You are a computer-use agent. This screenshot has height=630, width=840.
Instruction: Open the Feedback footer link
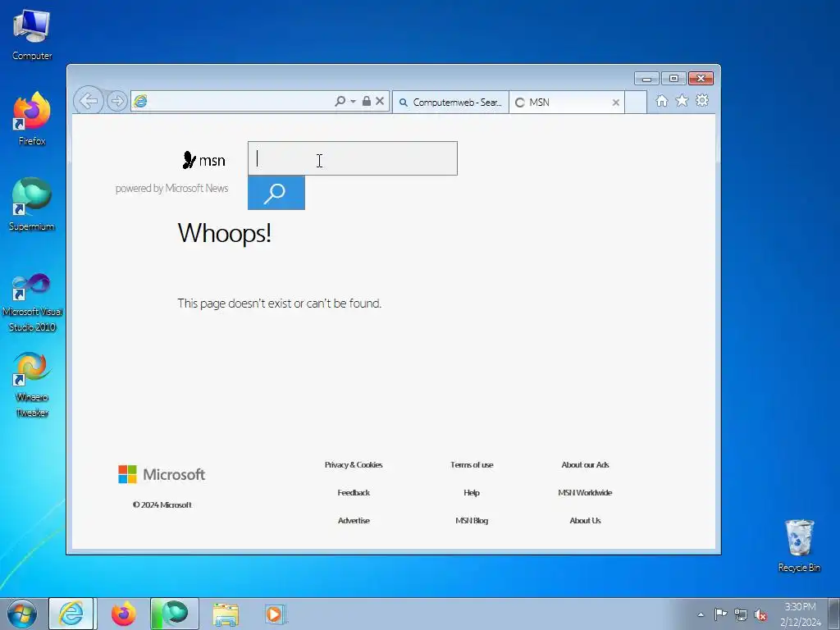pos(354,492)
